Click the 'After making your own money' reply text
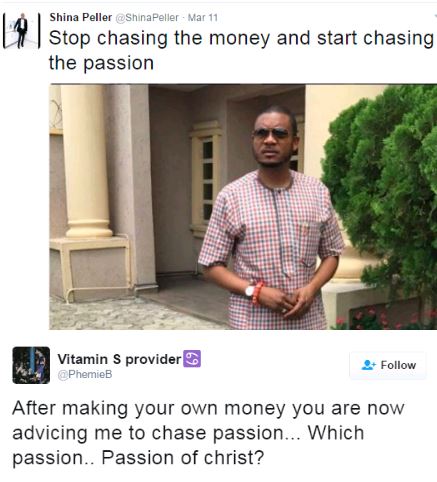This screenshot has height=482, width=437. click(x=208, y=433)
